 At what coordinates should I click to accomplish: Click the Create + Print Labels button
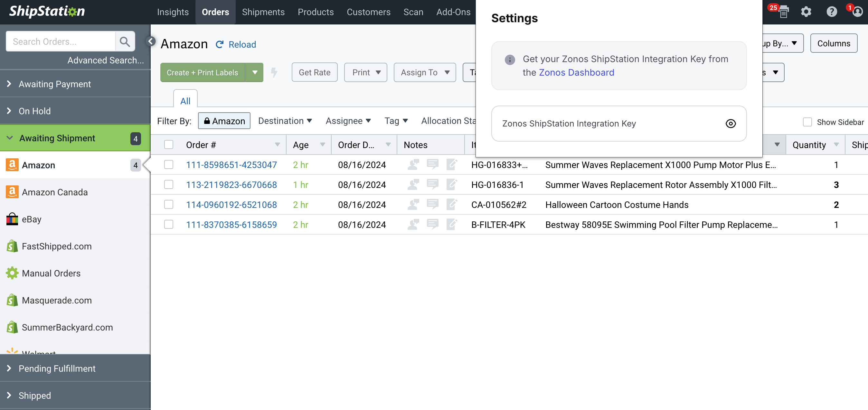click(x=202, y=72)
